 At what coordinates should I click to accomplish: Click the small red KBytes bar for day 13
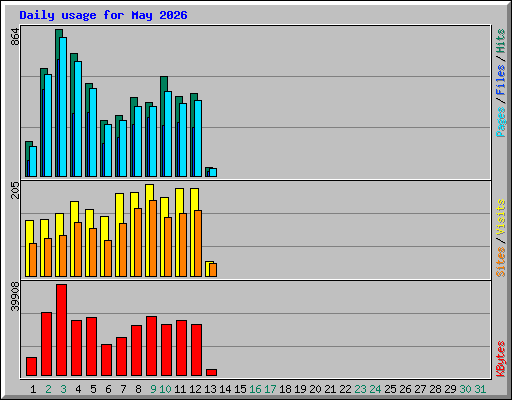pos(211,373)
